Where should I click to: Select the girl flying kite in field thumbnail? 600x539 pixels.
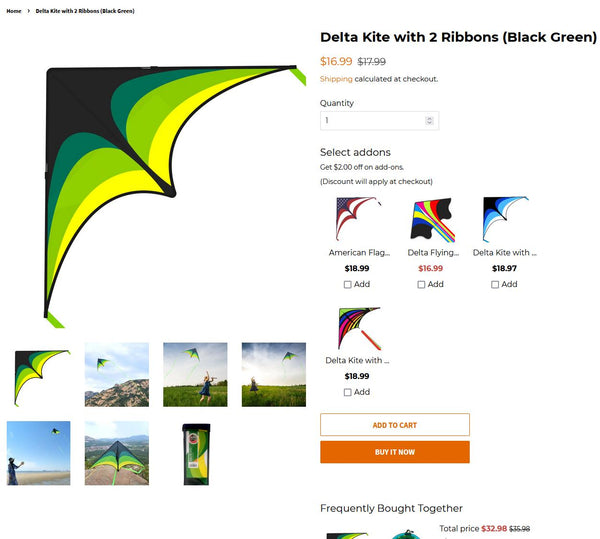point(195,375)
